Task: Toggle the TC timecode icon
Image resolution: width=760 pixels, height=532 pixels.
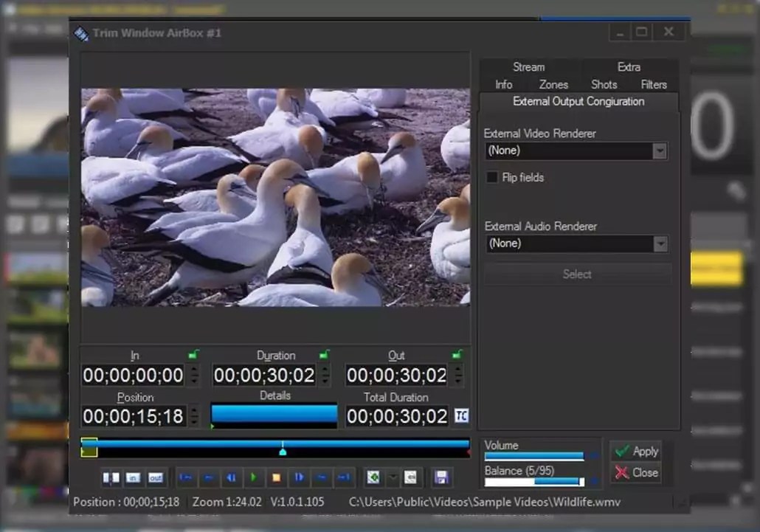Action: tap(461, 415)
